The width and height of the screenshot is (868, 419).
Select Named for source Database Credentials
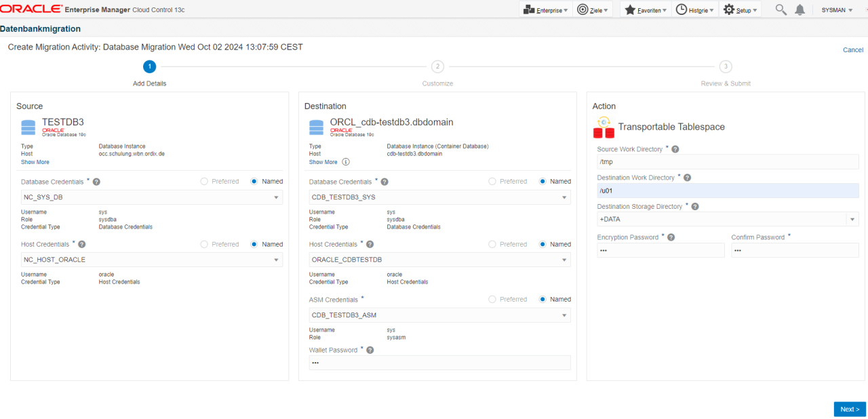click(254, 182)
